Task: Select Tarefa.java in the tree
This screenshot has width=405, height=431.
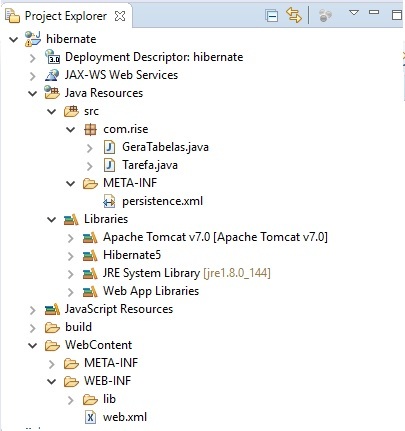Action: 150,165
